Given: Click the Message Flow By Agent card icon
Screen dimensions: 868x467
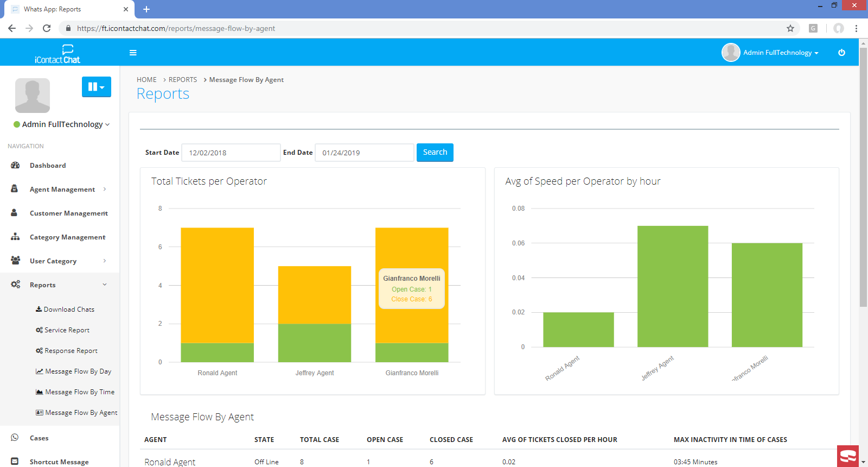Looking at the screenshot, I should pyautogui.click(x=40, y=413).
